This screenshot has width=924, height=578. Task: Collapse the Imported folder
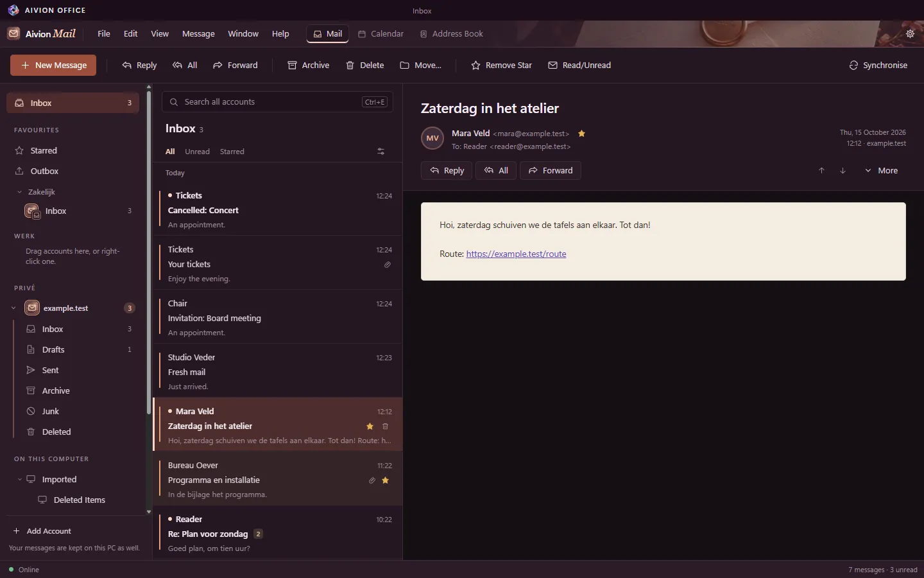19,480
